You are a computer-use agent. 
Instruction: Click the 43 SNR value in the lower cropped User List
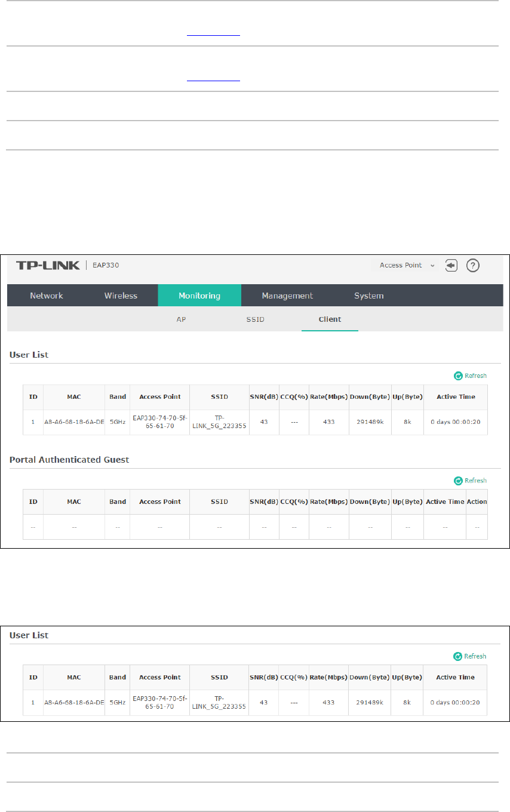(264, 703)
